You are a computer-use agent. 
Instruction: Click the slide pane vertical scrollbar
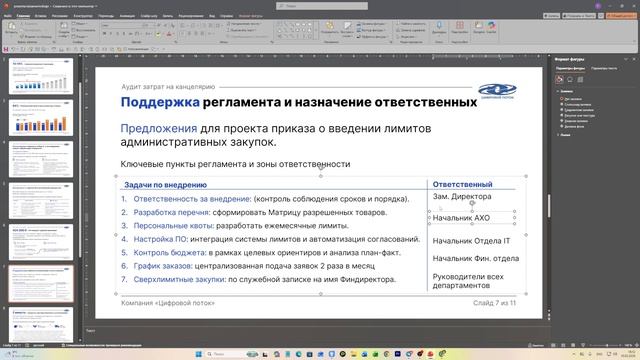549,206
